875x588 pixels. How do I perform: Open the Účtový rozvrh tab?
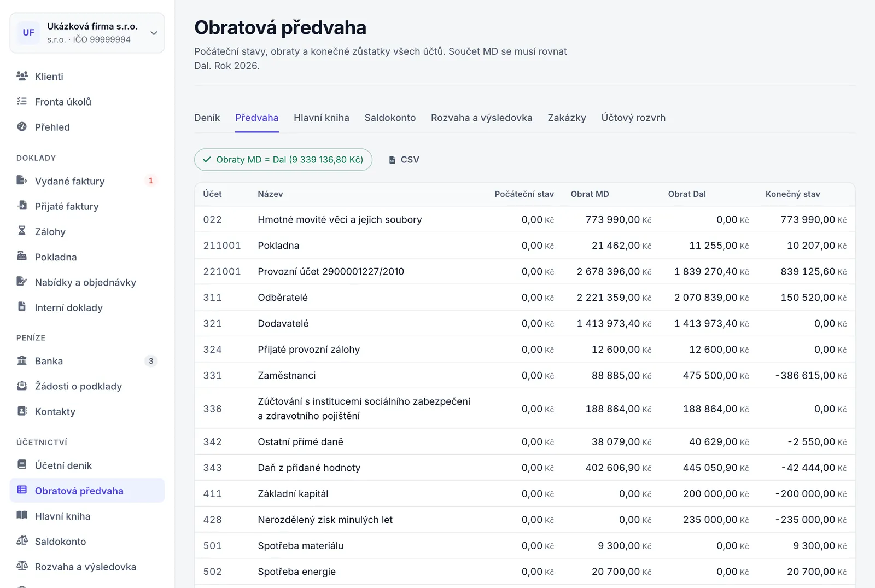point(633,118)
